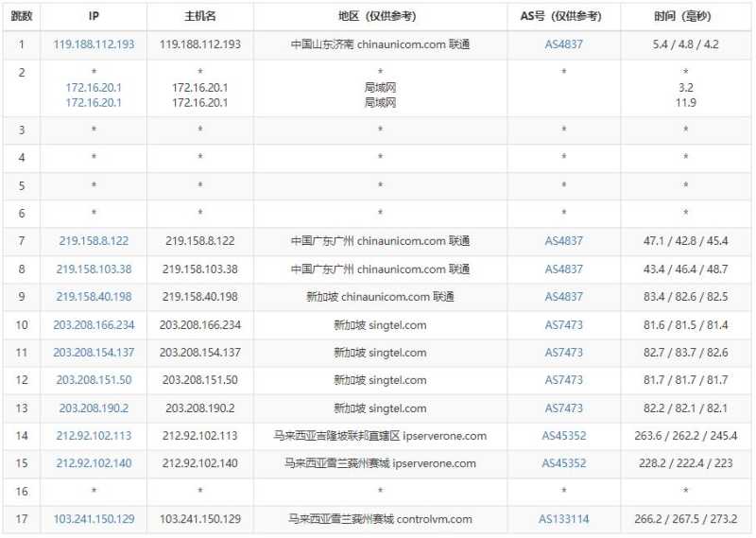Click AS7473 link in hop 10 row
Screen dimensions: 756x538
[563, 324]
